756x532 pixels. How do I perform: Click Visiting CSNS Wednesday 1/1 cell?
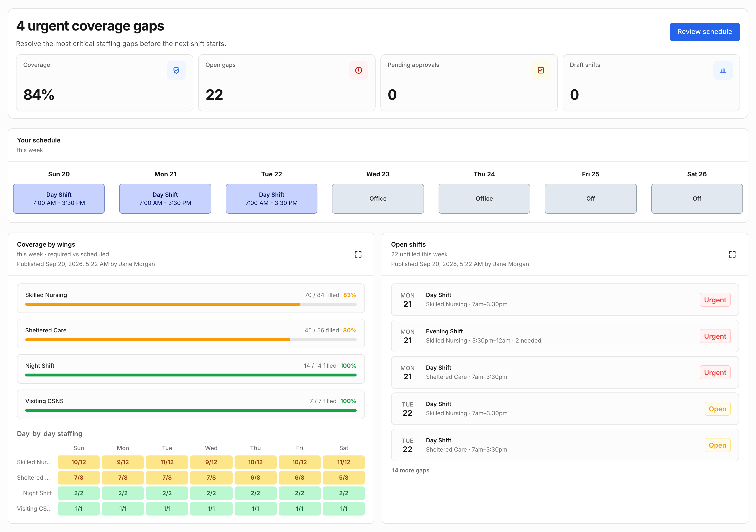(x=211, y=509)
